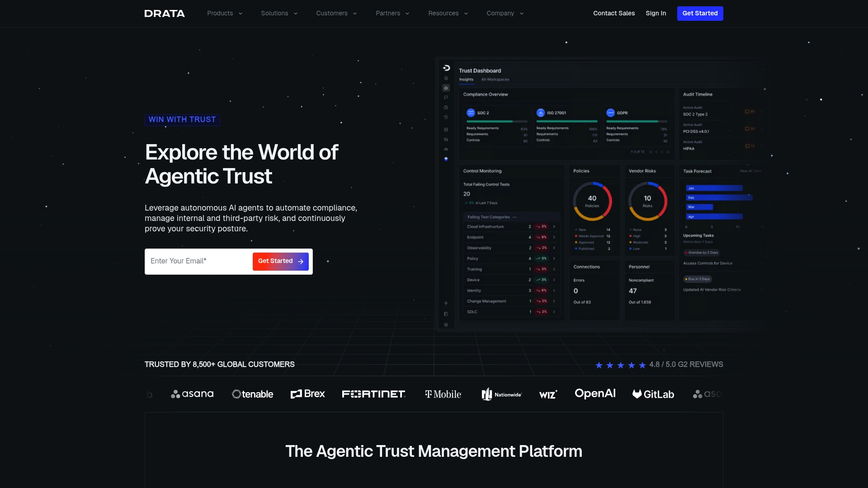Expand the Solutions chevron arrow
This screenshot has width=868, height=488.
pyautogui.click(x=296, y=14)
